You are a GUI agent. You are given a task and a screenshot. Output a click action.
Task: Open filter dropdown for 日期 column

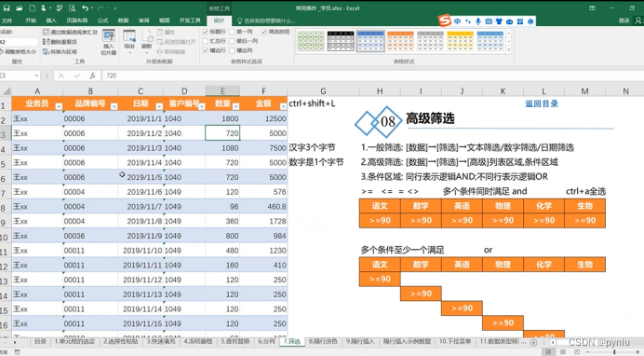click(159, 106)
